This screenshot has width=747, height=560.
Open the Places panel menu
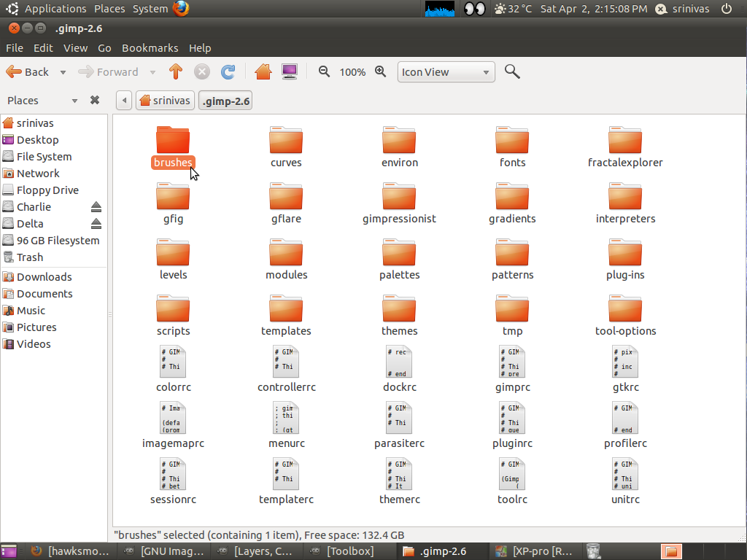(x=109, y=9)
